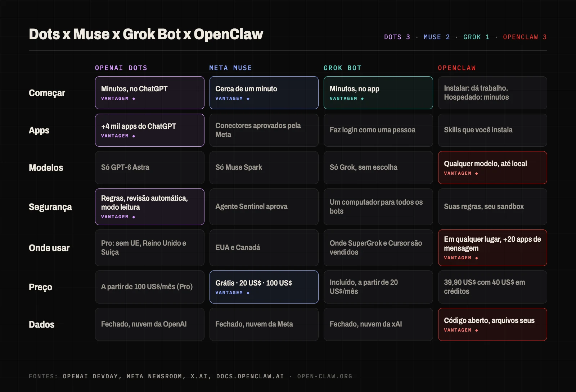Click the DOTS 3 score label
Image resolution: width=576 pixels, height=392 pixels.
[x=397, y=37]
